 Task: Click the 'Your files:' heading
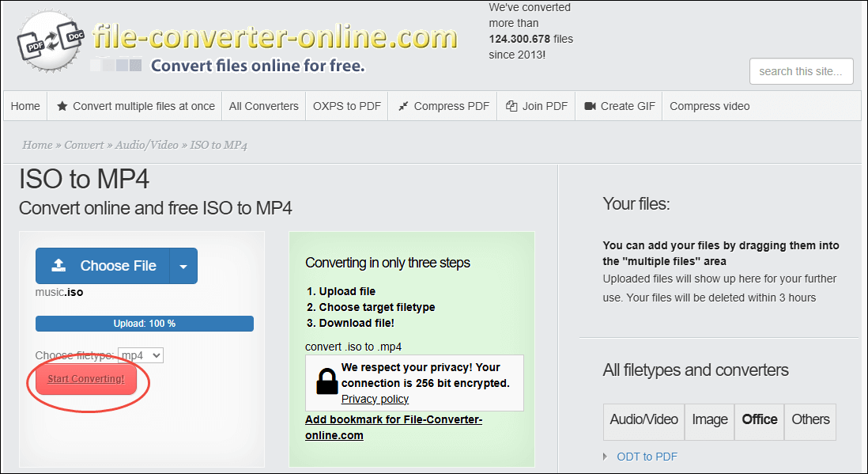[x=636, y=204]
